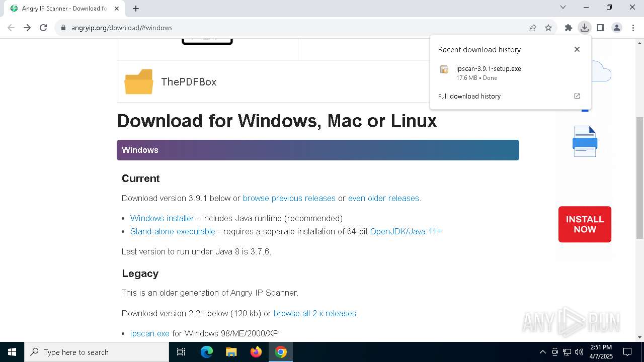644x362 pixels.
Task: Open the Chrome profile avatar
Action: click(617, 28)
